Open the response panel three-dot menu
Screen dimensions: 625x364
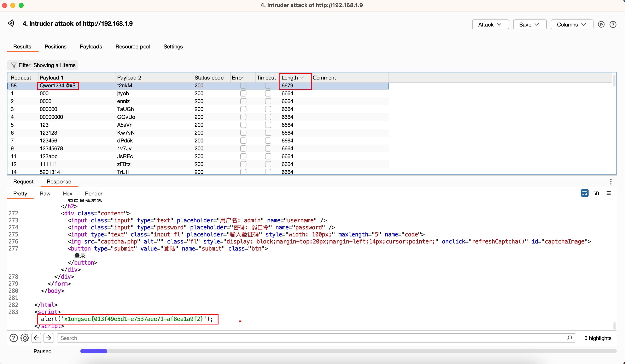click(611, 182)
